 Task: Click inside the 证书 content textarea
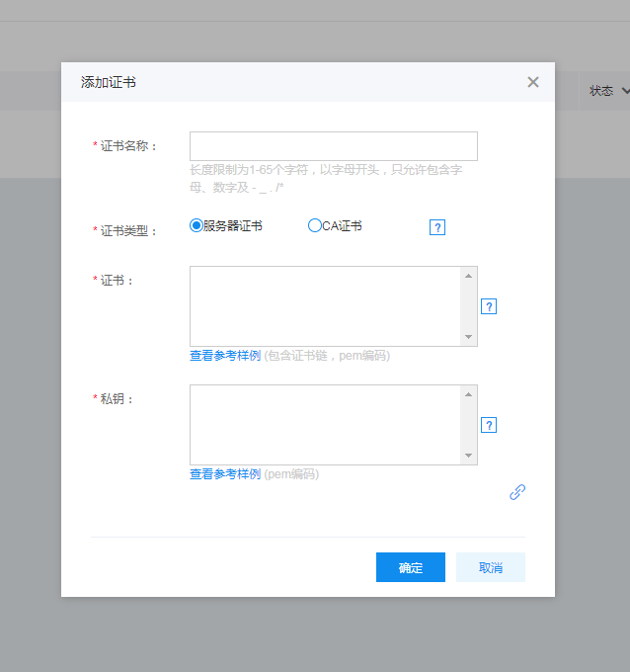[325, 305]
